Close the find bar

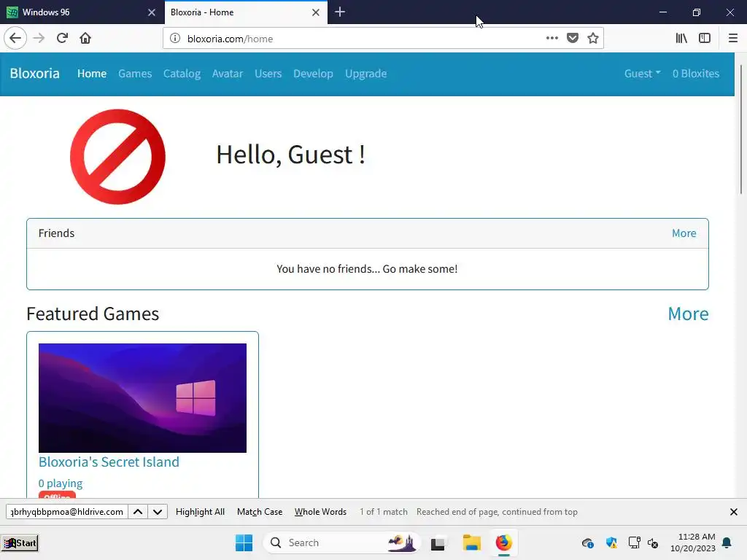point(734,511)
